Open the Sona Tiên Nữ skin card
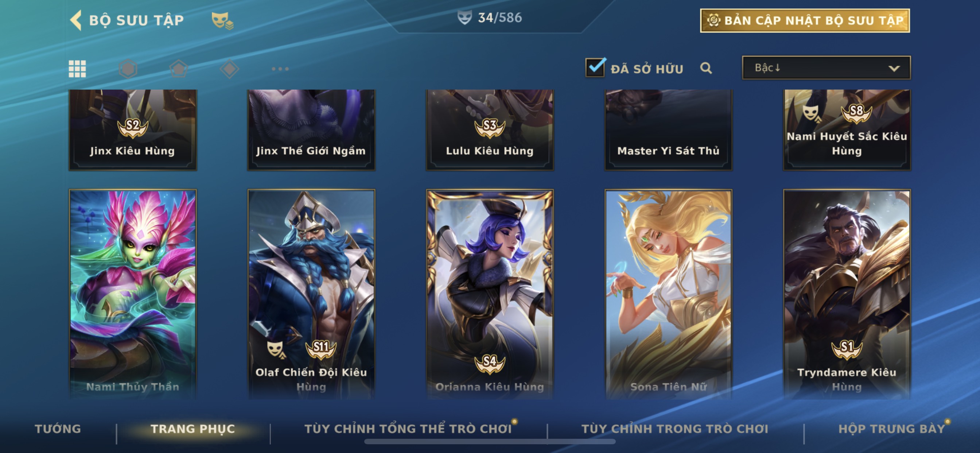This screenshot has height=453, width=980. [x=668, y=294]
